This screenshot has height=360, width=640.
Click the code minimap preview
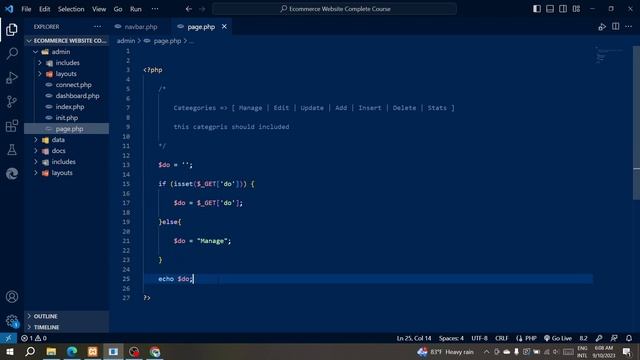coord(609,55)
